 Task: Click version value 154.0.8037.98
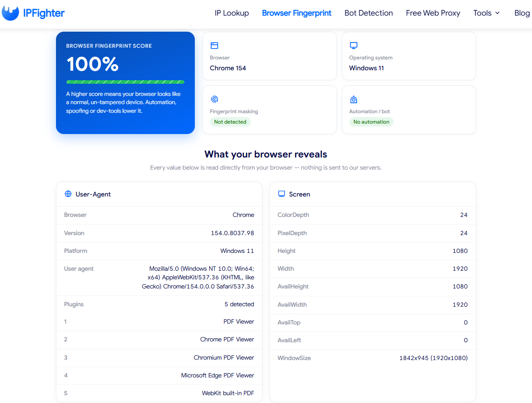[233, 233]
